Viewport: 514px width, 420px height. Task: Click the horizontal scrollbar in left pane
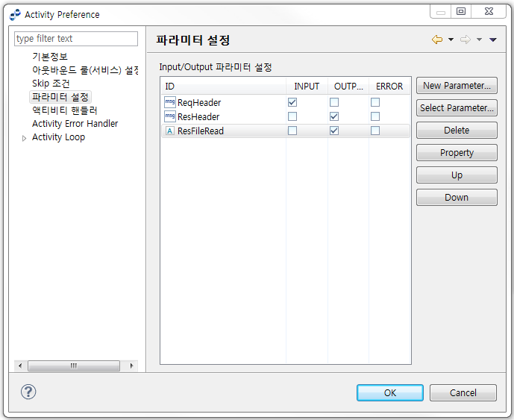click(73, 366)
